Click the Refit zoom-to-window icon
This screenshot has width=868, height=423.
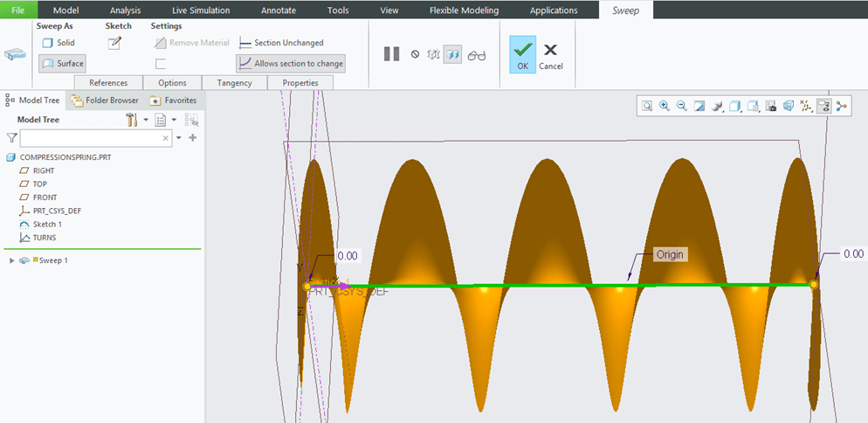(647, 106)
